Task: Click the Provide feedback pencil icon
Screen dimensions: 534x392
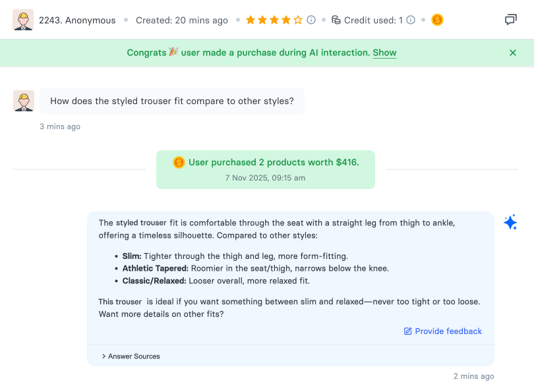Action: point(407,331)
